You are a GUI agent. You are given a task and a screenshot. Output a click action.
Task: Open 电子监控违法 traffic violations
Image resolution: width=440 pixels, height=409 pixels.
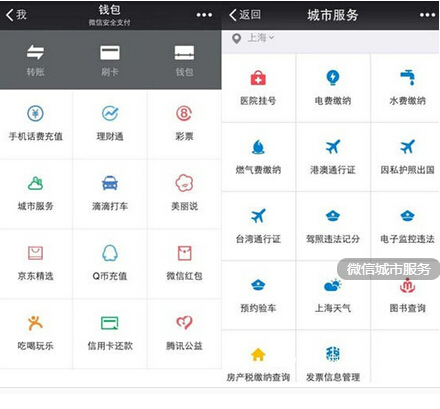coord(407,226)
